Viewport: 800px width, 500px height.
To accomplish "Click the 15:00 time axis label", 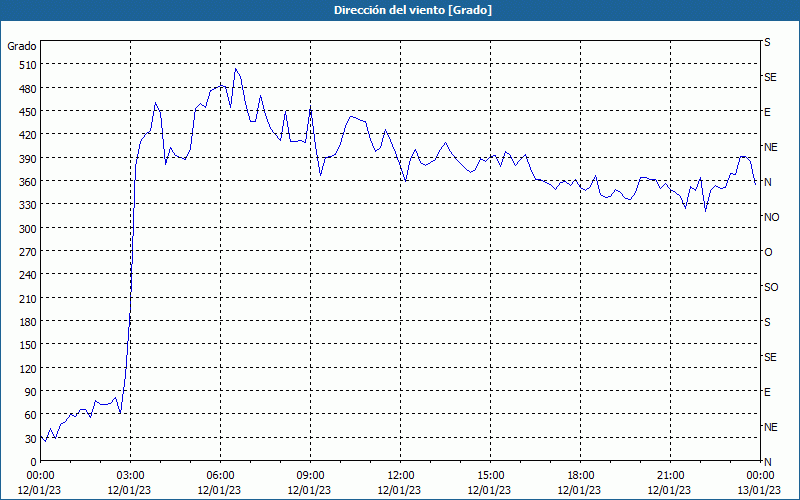I will click(490, 476).
